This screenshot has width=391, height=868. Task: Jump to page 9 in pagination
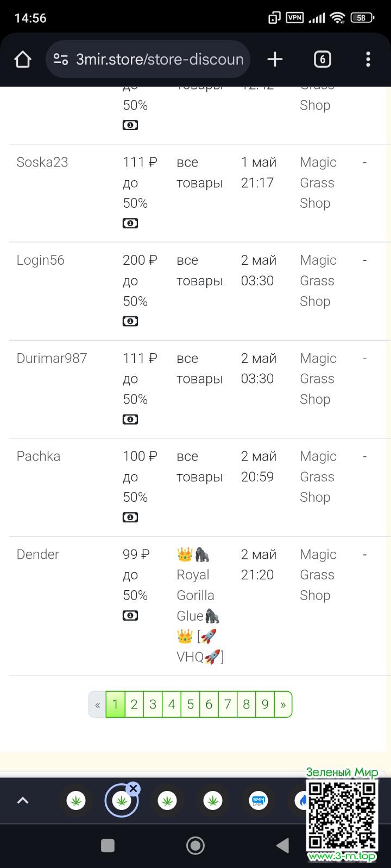point(265,704)
